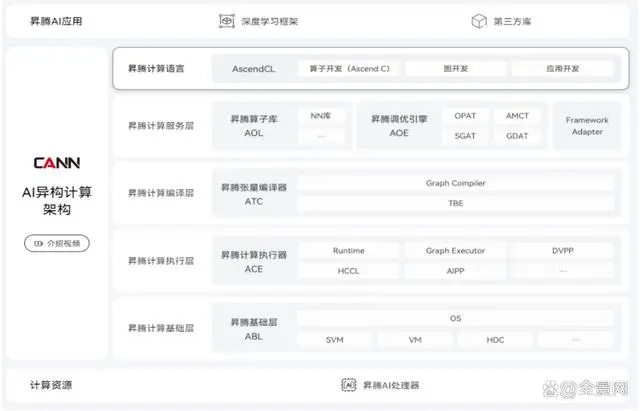Screen dimensions: 640x411
Task: Click the 昇腾计算语言 layer label
Action: (156, 69)
